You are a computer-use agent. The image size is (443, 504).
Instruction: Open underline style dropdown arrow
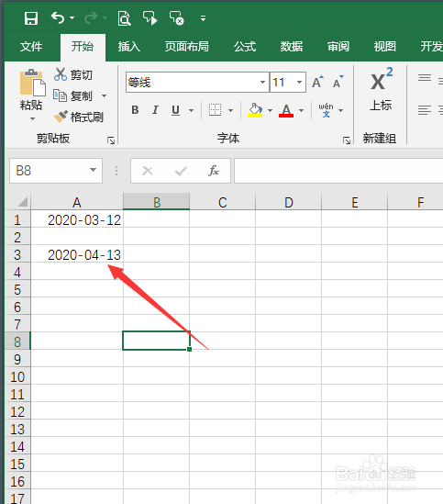coord(192,110)
